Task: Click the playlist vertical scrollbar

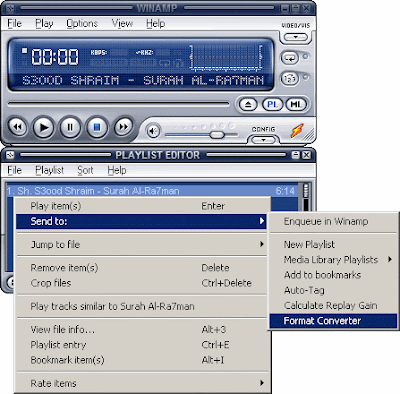Action: (306, 197)
